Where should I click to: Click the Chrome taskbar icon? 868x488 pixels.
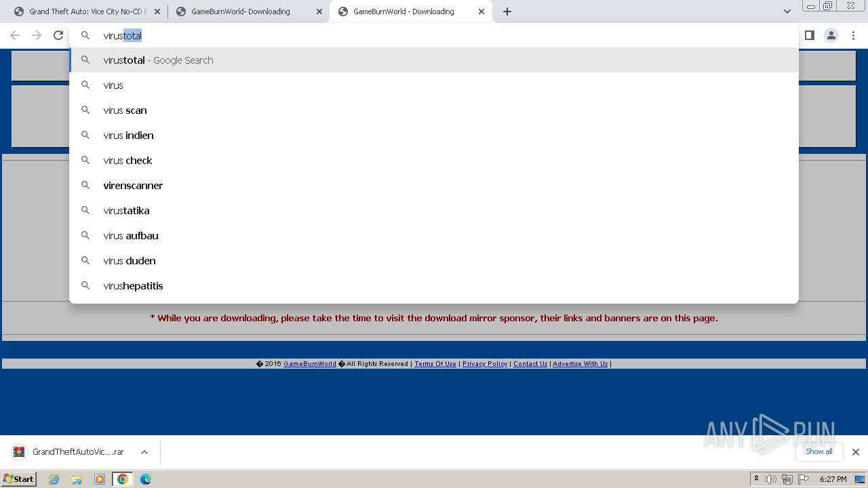123,479
